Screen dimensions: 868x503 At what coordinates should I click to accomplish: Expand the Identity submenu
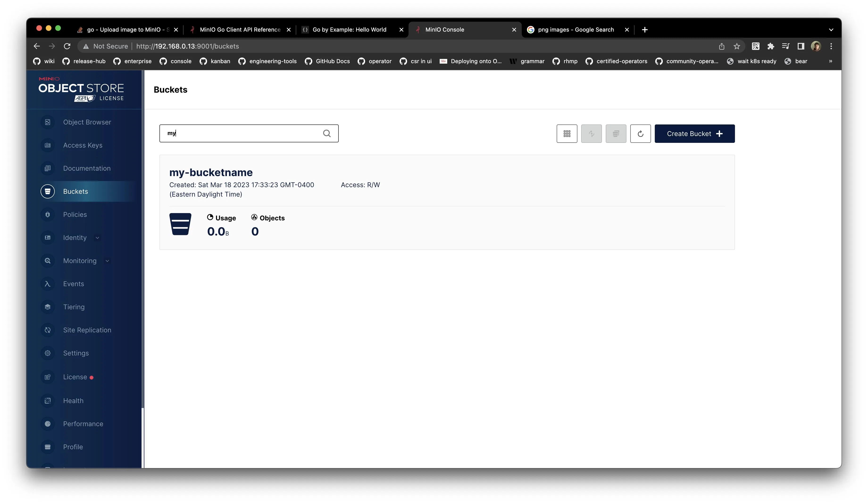[97, 238]
